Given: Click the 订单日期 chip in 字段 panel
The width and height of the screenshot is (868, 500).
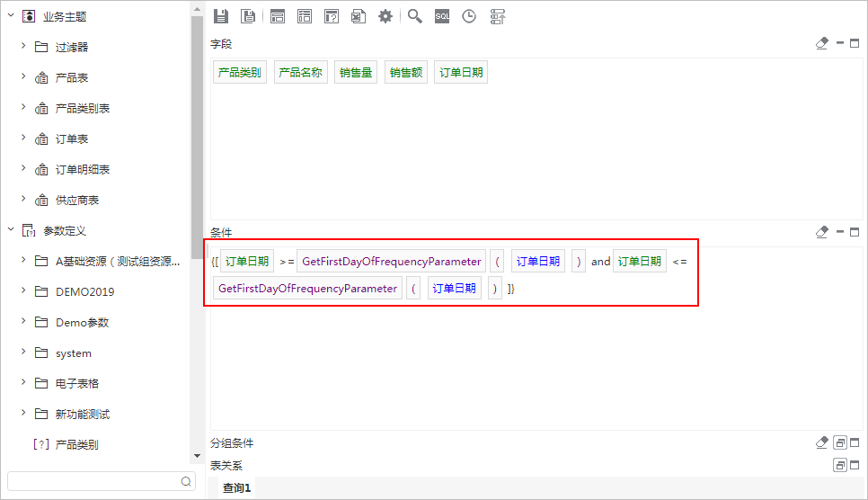Looking at the screenshot, I should click(461, 72).
